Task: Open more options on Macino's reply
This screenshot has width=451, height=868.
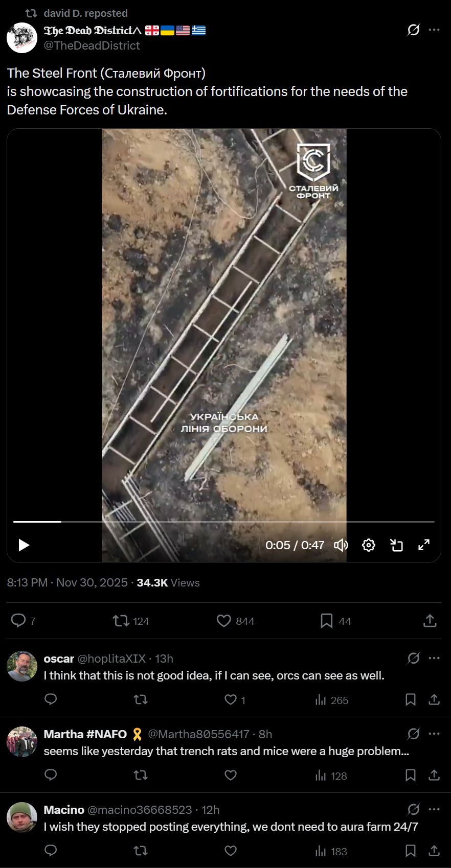Action: 434,809
